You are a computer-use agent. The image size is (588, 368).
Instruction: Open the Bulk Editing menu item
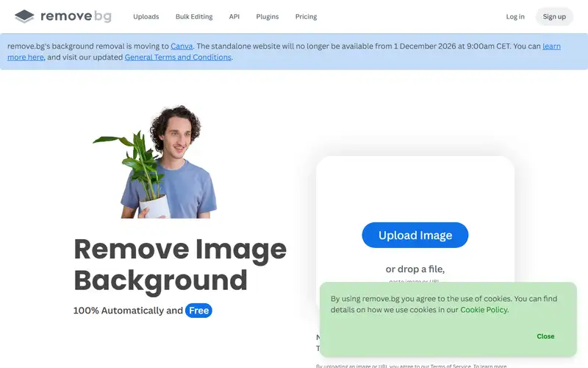pyautogui.click(x=194, y=16)
